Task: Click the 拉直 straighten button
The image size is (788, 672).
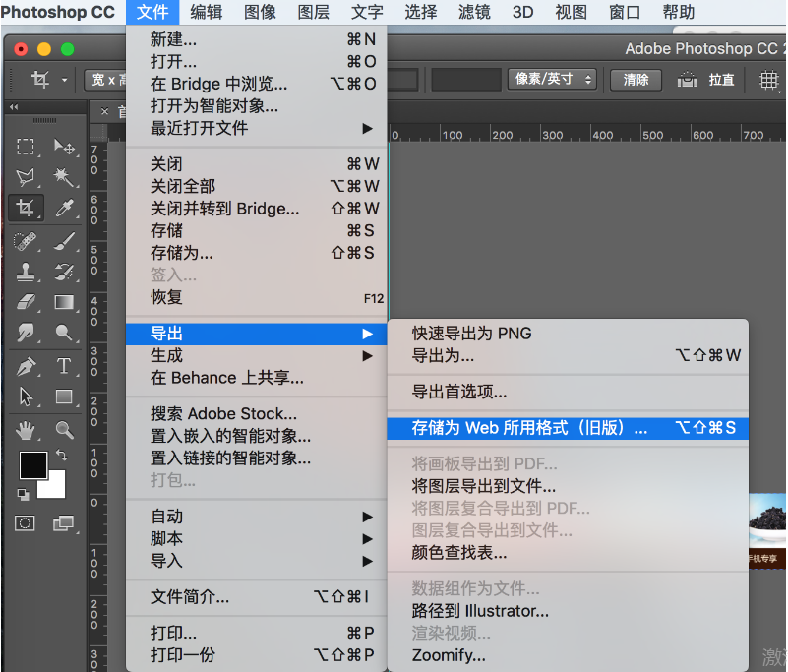Action: coord(708,80)
